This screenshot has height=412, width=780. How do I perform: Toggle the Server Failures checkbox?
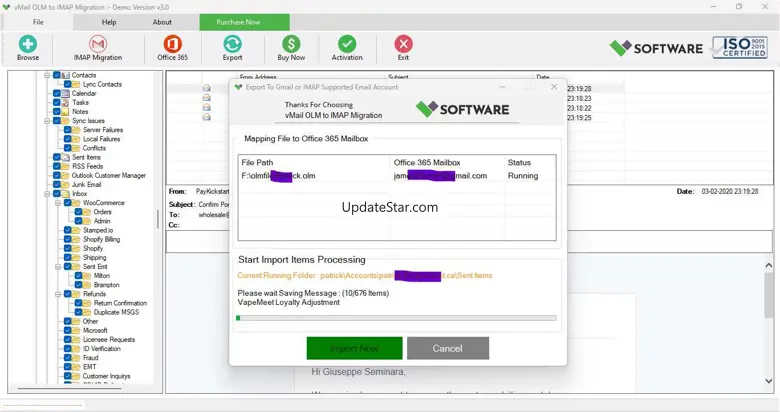(68, 130)
